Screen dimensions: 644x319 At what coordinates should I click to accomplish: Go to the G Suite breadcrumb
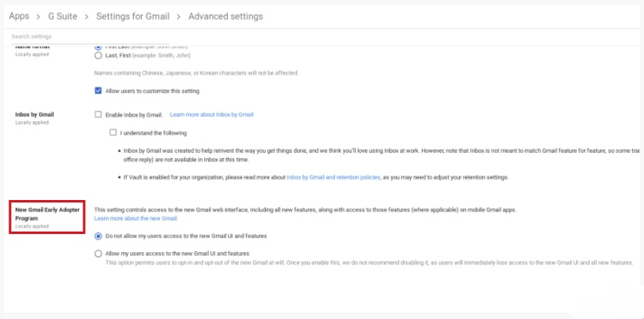[x=63, y=17]
